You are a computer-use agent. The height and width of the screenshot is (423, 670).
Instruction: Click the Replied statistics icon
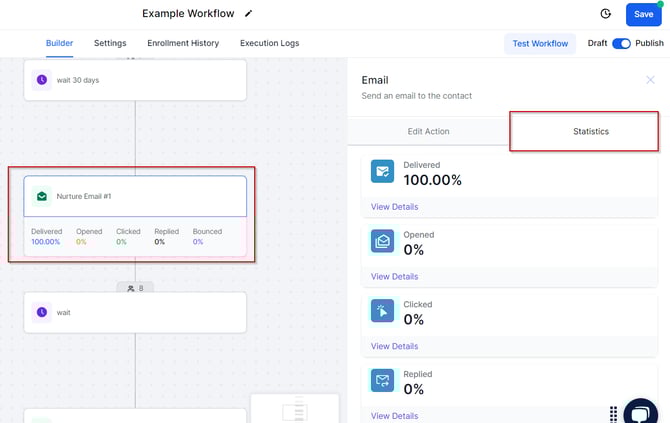pyautogui.click(x=382, y=380)
